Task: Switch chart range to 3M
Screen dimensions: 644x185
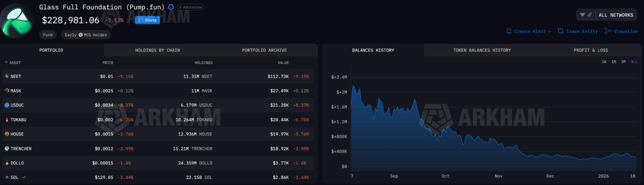Action: [x=623, y=62]
